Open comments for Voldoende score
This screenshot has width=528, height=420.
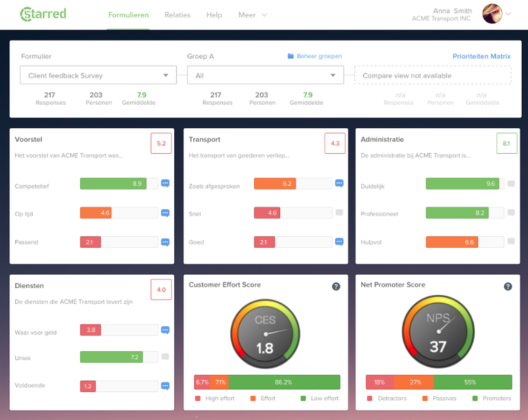pyautogui.click(x=165, y=386)
